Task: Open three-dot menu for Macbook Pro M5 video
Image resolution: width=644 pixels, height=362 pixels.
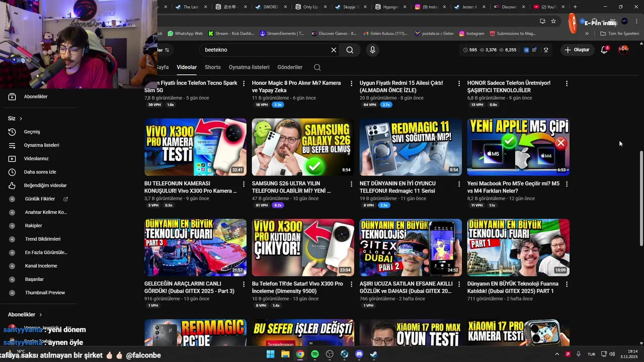Action: pyautogui.click(x=567, y=184)
